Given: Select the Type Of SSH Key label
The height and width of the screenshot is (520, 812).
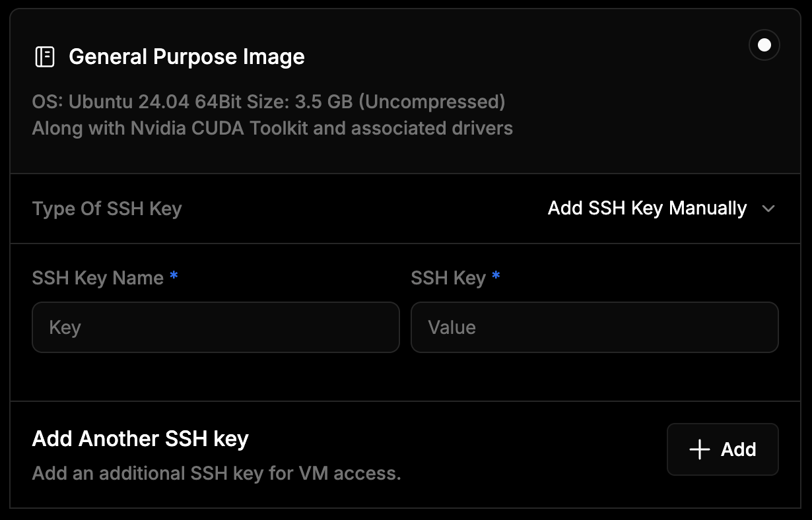Looking at the screenshot, I should click(107, 209).
